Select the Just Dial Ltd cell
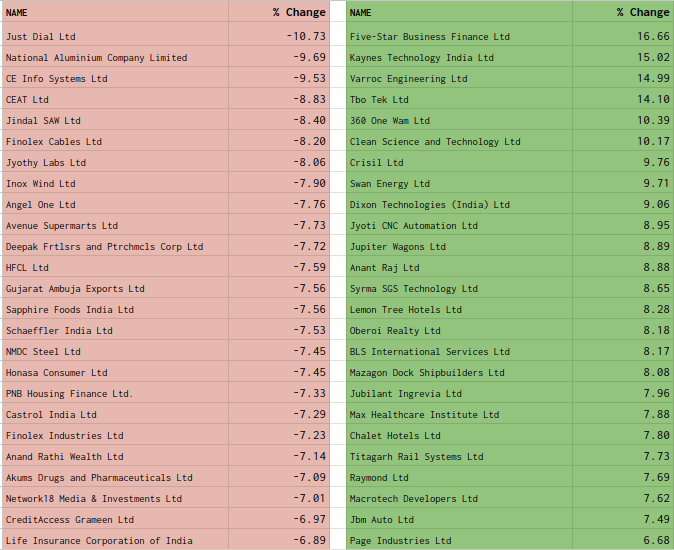This screenshot has width=674, height=550. [x=115, y=36]
